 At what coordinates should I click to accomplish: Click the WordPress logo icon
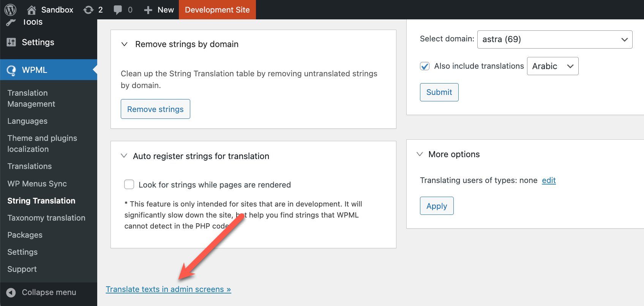pyautogui.click(x=10, y=9)
